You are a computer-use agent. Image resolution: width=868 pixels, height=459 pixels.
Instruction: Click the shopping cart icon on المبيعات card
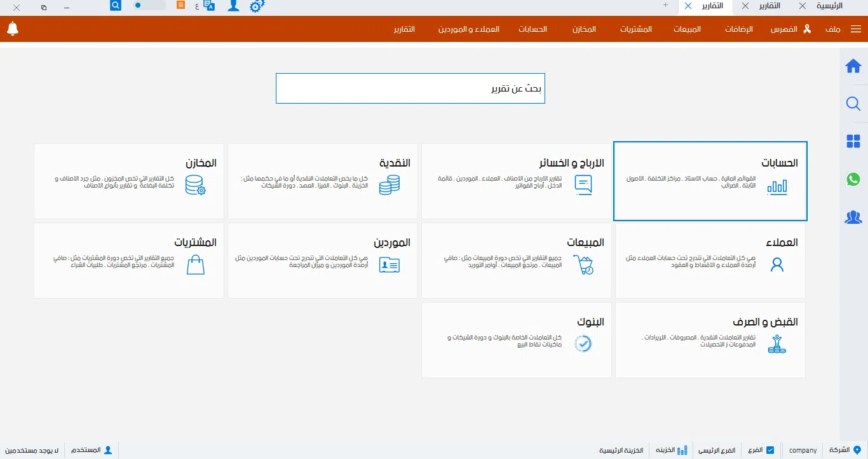pyautogui.click(x=583, y=265)
